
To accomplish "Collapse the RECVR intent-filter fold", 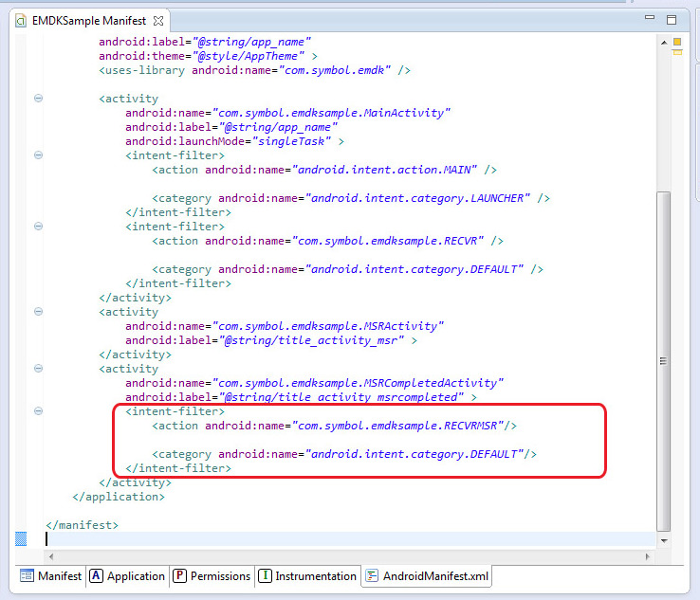I will pos(38,227).
